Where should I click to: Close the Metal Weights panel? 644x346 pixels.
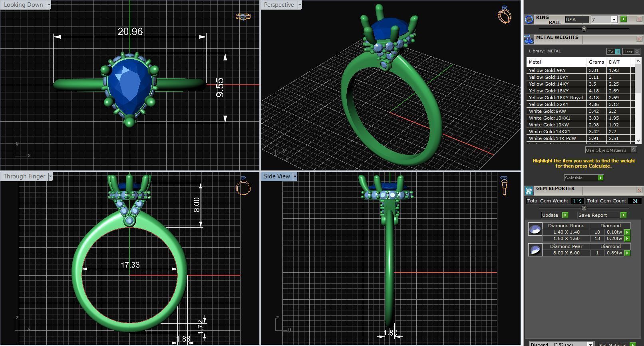(639, 39)
